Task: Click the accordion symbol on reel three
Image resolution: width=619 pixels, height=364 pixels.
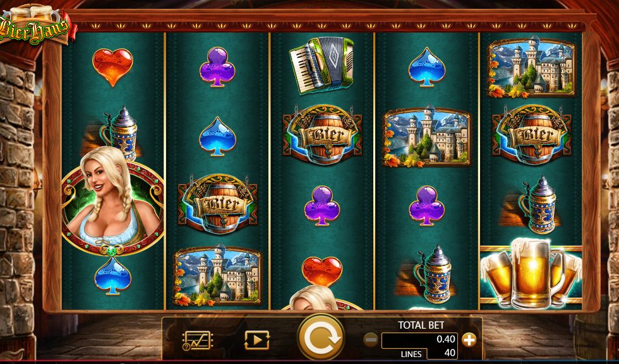Action: pos(322,66)
